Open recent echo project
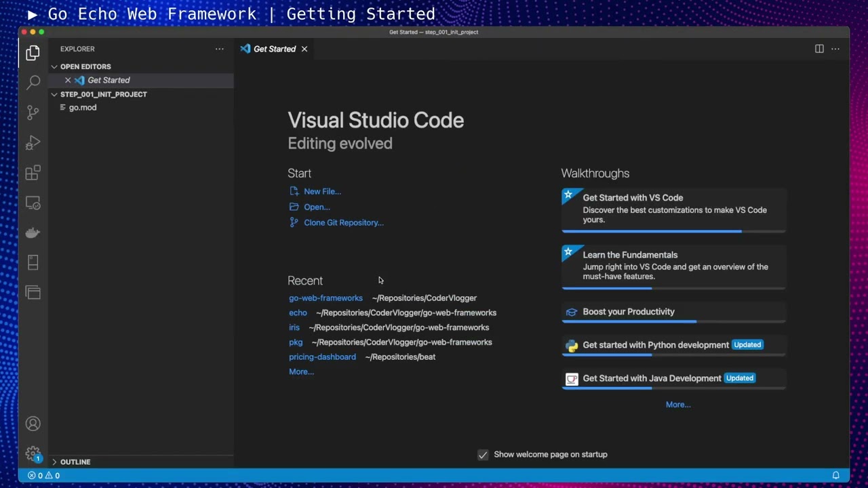The image size is (868, 488). point(298,313)
